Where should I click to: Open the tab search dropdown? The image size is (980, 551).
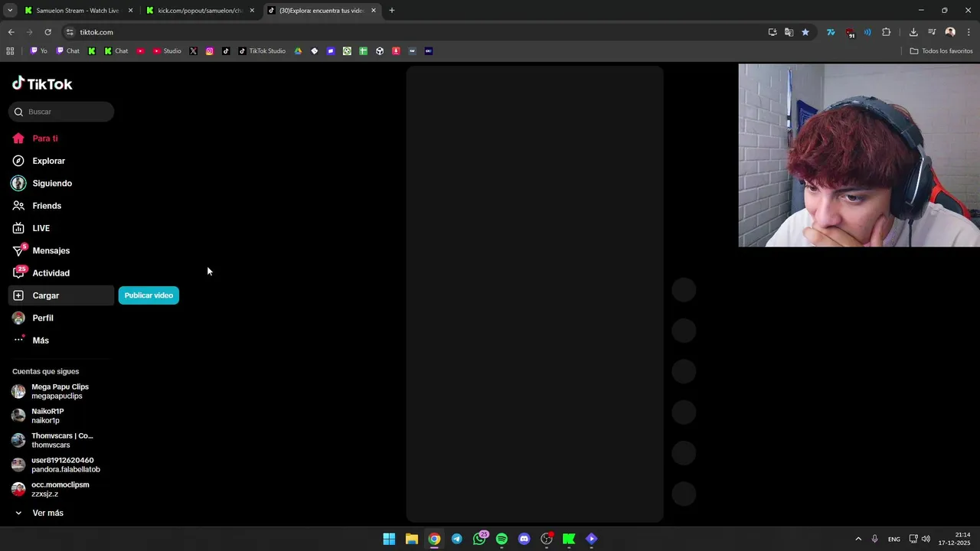10,11
